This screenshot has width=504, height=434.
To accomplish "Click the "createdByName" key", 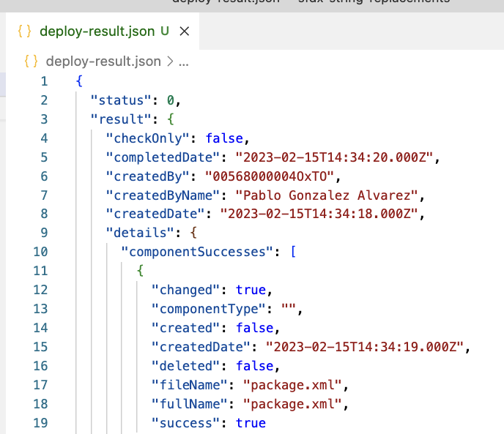I will coord(163,195).
